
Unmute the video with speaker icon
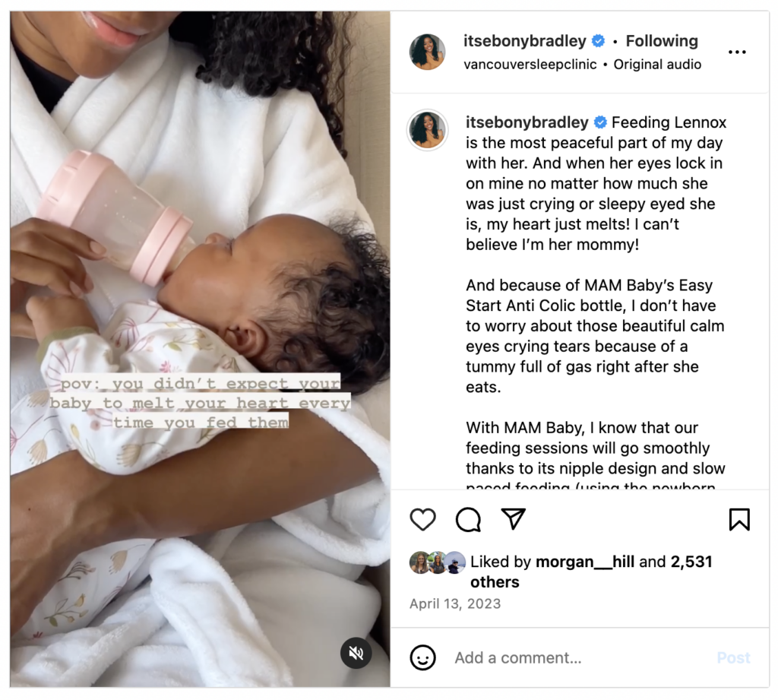click(x=356, y=653)
